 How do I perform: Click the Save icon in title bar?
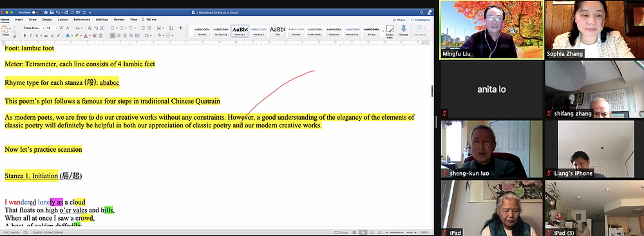pyautogui.click(x=52, y=12)
